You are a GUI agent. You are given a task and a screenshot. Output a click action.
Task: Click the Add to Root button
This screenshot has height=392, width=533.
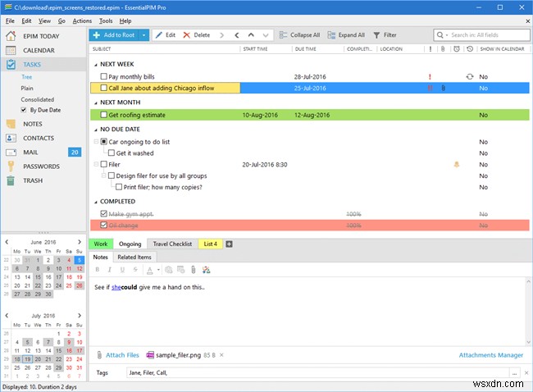(x=114, y=35)
